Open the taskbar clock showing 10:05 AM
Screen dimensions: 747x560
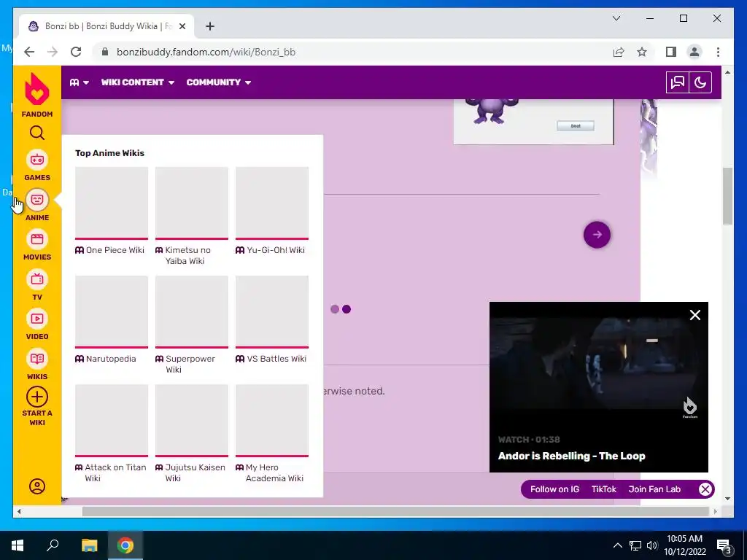coord(684,545)
